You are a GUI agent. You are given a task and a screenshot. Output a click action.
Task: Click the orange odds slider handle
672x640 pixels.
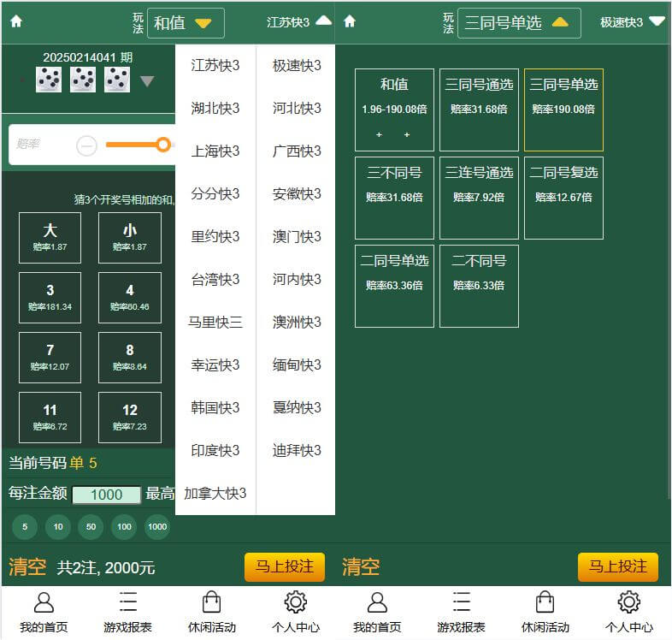point(163,145)
